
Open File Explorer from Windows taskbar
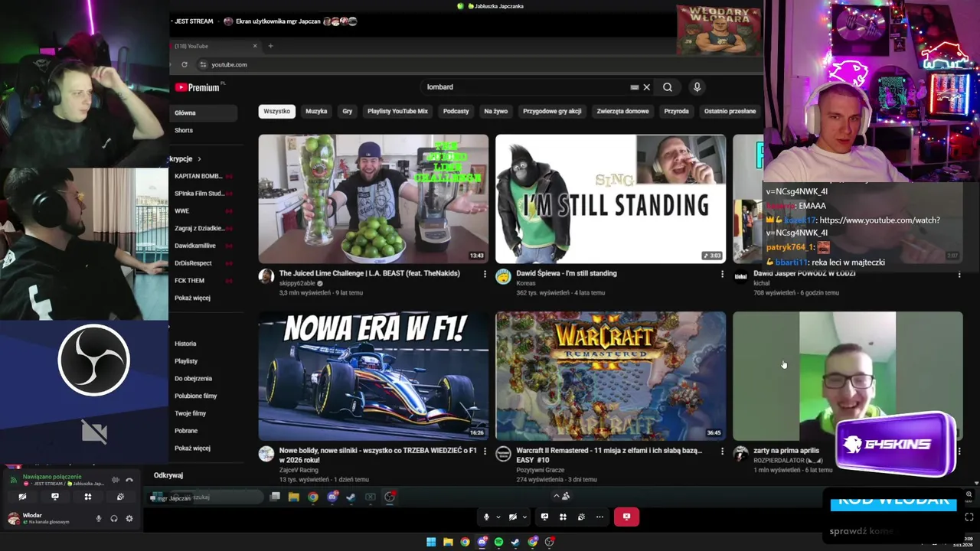(448, 542)
